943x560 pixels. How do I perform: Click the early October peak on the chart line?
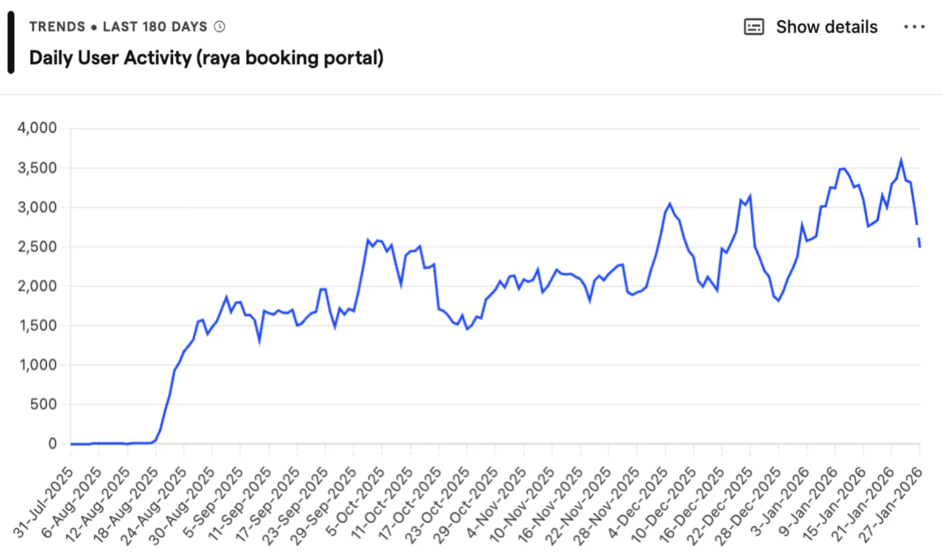pos(368,238)
